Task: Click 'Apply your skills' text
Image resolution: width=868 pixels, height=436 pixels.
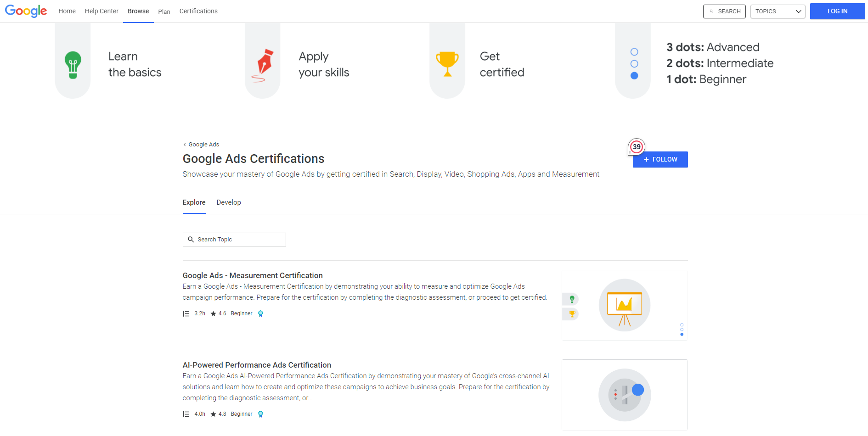Action: coord(324,64)
